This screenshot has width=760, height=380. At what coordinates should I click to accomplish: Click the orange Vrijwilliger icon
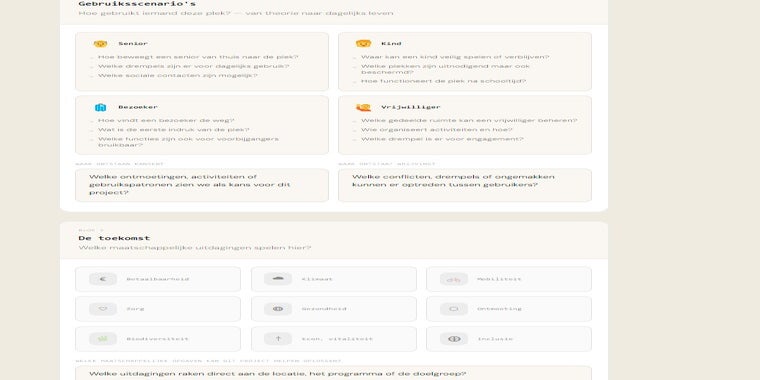point(363,107)
